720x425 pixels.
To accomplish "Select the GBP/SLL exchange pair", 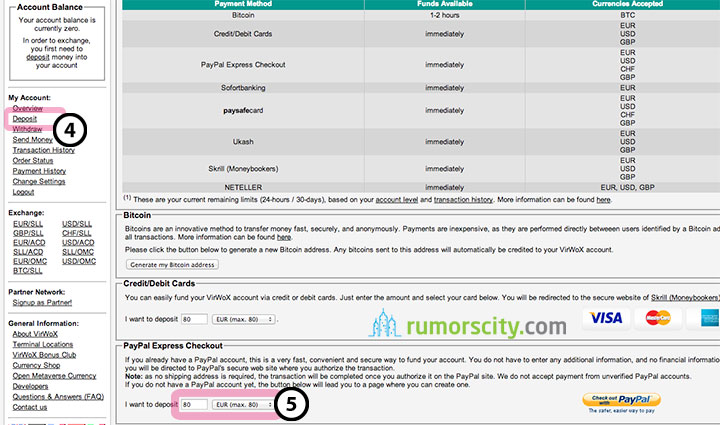I will coord(28,233).
